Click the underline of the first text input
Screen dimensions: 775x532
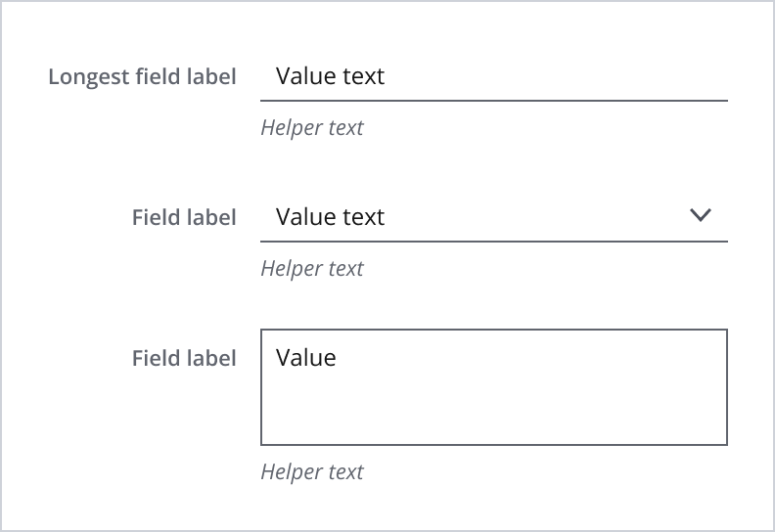click(x=493, y=100)
